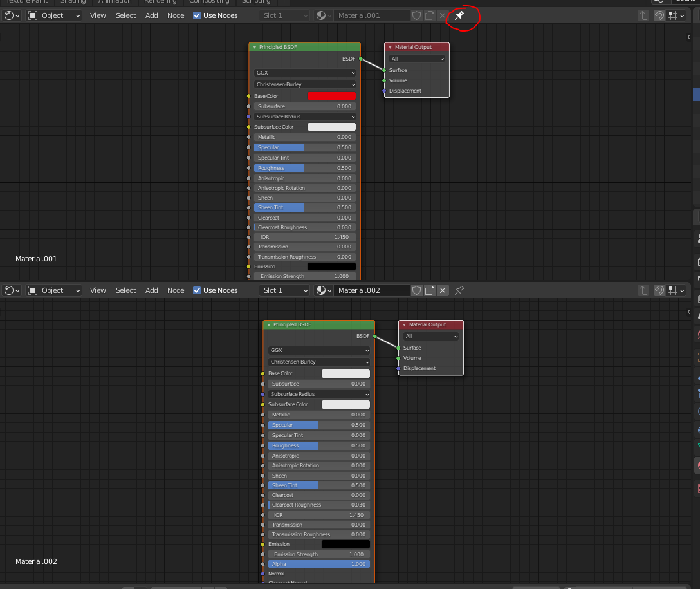Open material browse icon beside Material.001
This screenshot has height=589, width=700.
[324, 15]
